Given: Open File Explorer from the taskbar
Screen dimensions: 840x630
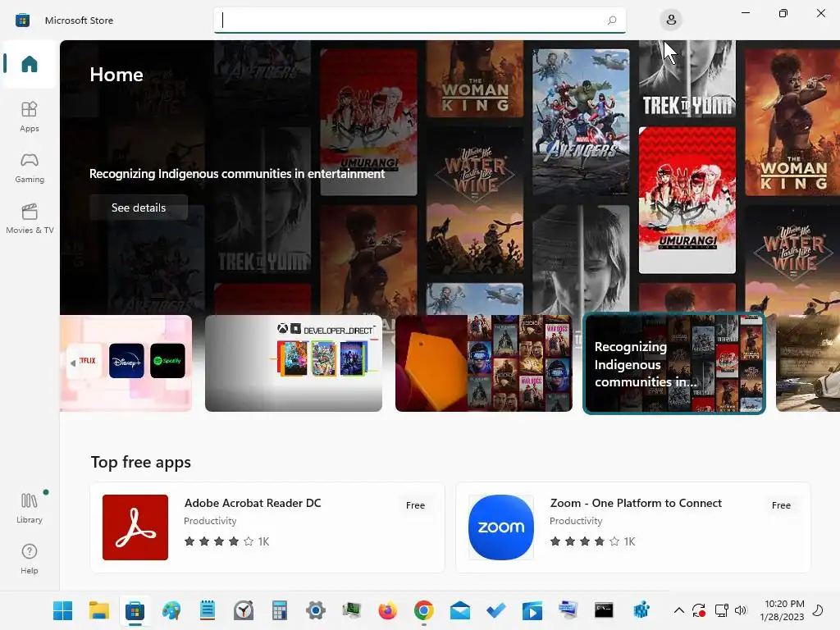Looking at the screenshot, I should [99, 610].
